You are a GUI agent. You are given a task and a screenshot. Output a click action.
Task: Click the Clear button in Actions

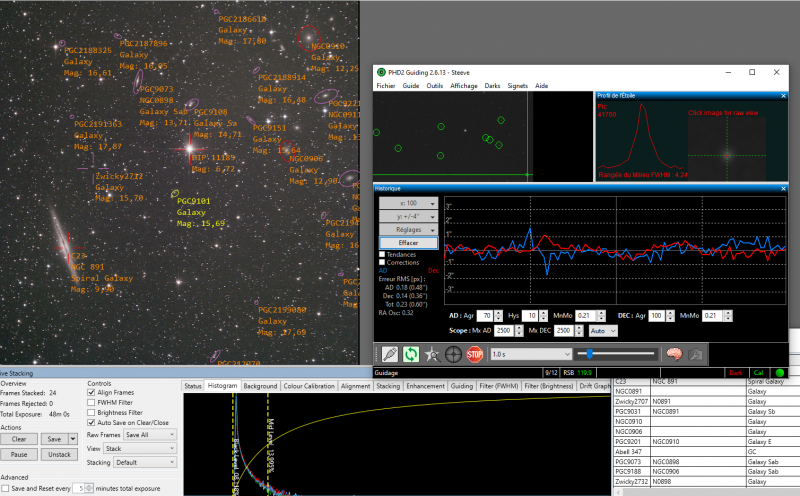pos(19,439)
